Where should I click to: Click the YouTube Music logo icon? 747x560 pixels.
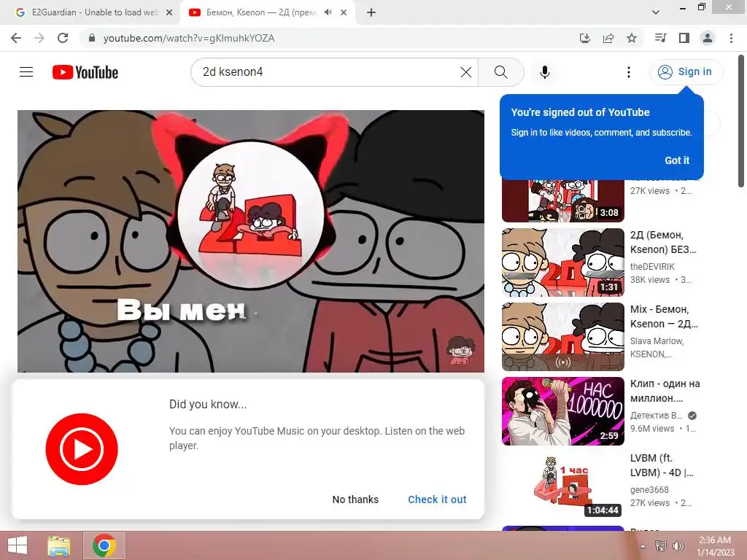82,449
